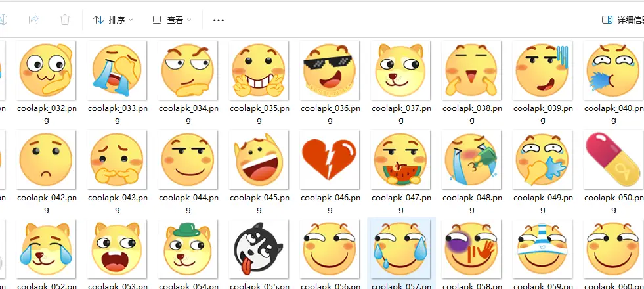Click the crying emoji thumbnail coolapk_057.png
The width and height of the screenshot is (644, 289).
tap(400, 248)
